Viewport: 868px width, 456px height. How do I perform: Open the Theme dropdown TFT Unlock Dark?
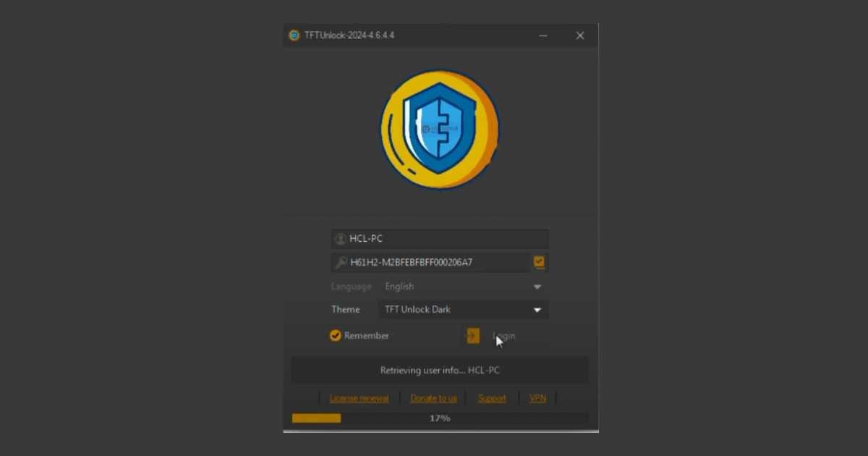(x=463, y=310)
